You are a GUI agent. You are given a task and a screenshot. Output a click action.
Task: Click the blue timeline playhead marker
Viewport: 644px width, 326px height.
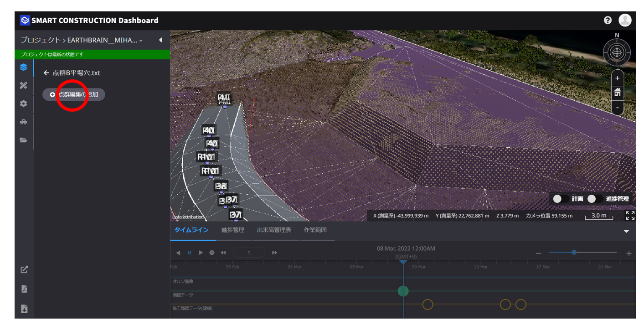pyautogui.click(x=403, y=262)
